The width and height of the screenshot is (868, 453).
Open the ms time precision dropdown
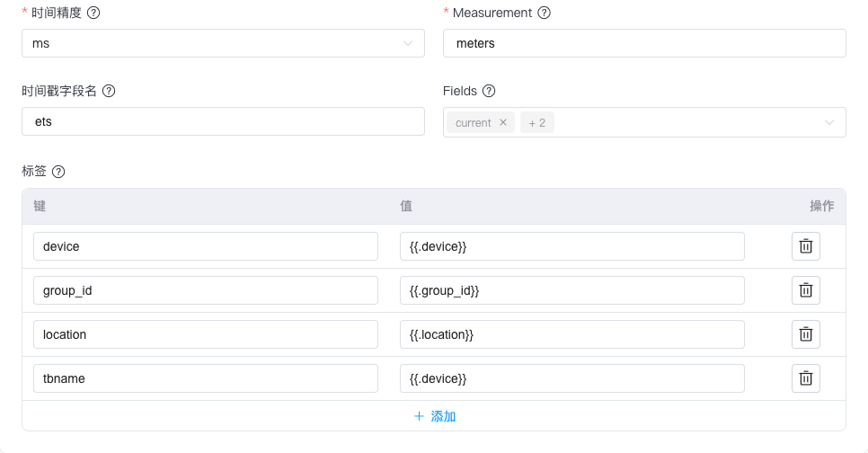(x=223, y=43)
